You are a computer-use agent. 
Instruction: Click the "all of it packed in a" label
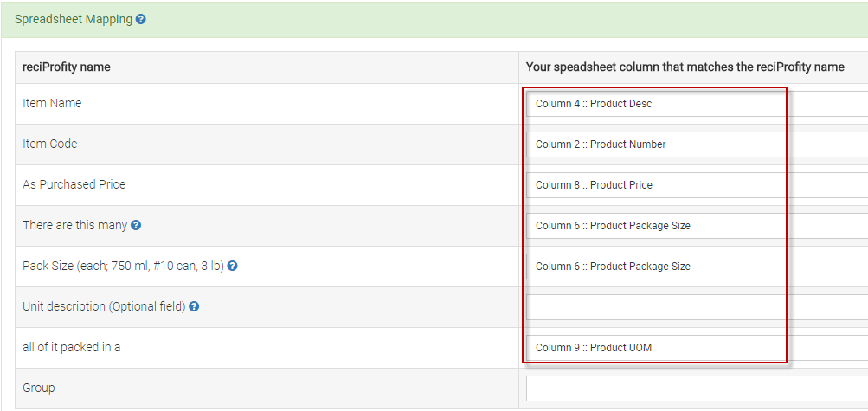(72, 347)
